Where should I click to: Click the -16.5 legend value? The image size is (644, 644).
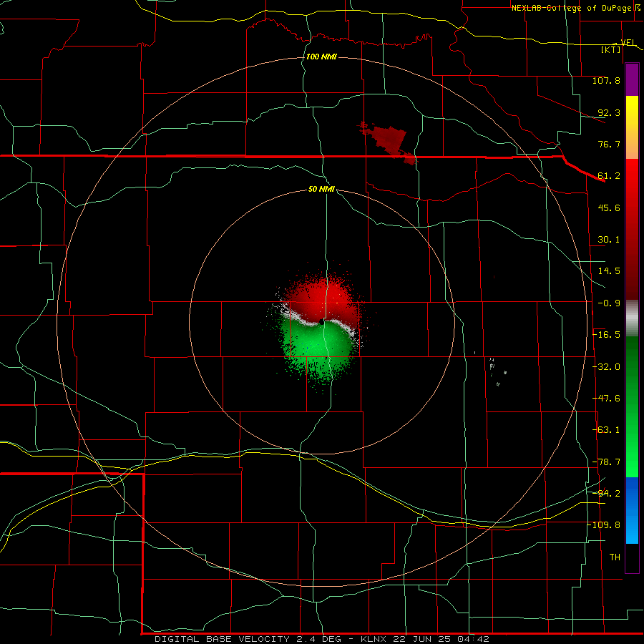(606, 335)
